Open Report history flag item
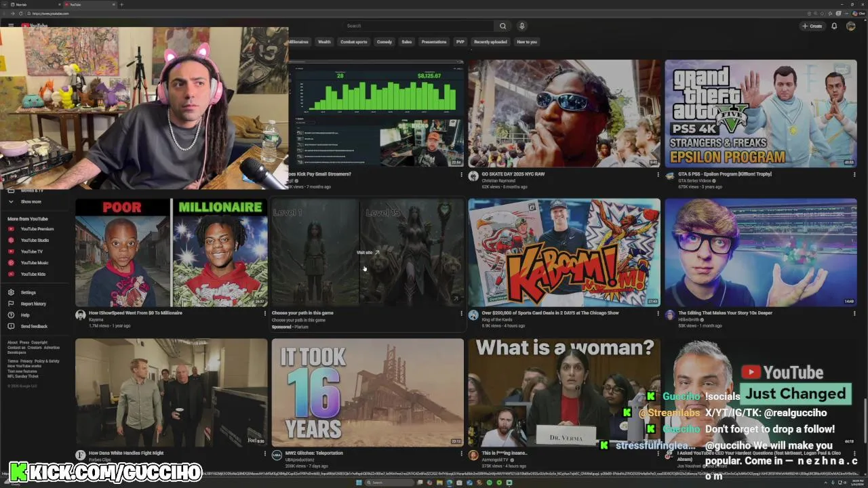The width and height of the screenshot is (868, 488). [33, 304]
